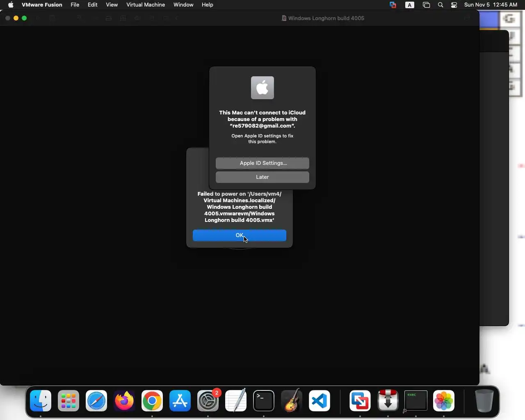Viewport: 525px width, 420px height.
Task: Open Control Center from menu bar
Action: click(x=454, y=5)
